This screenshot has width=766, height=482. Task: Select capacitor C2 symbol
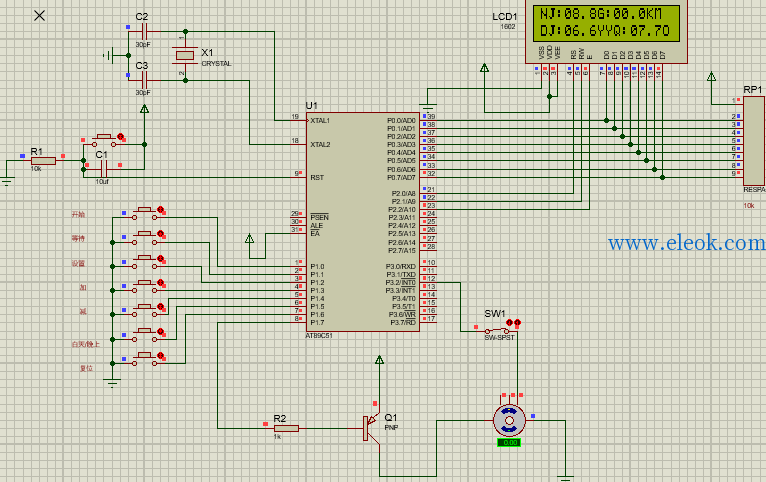144,32
